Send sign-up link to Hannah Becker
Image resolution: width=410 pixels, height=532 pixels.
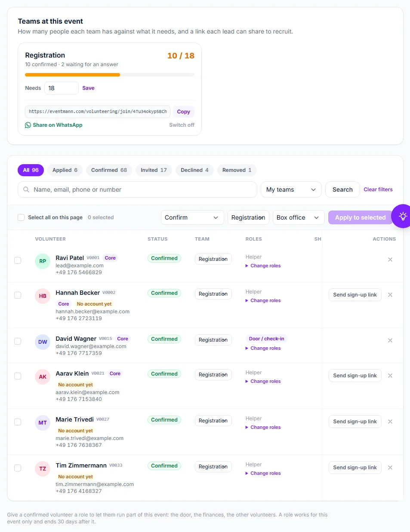355,295
